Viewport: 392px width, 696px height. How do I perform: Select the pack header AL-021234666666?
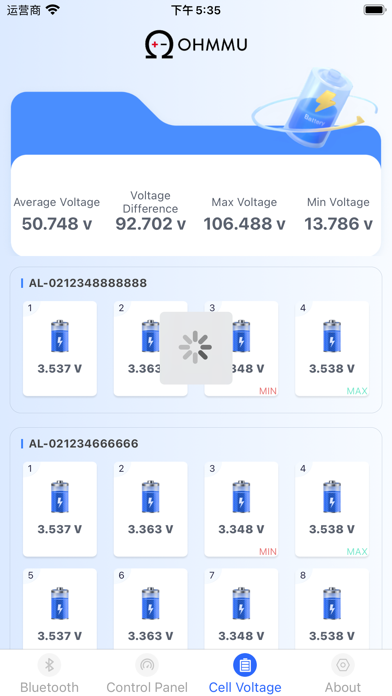coord(83,443)
